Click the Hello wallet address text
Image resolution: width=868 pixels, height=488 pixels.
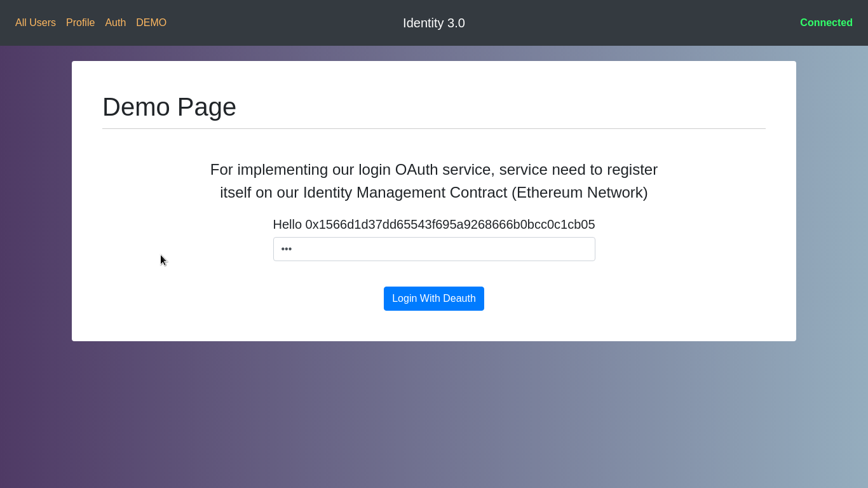(x=434, y=224)
